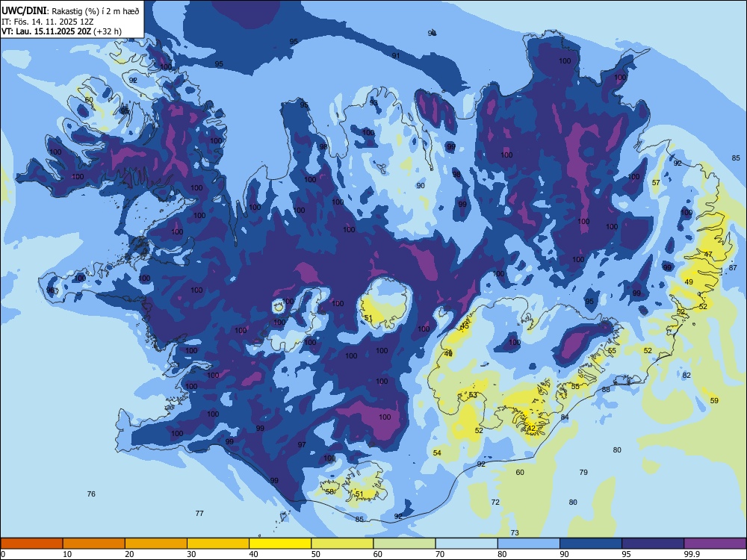Click the '40' legend tick label
Screen dimensions: 747x560
pyautogui.click(x=253, y=554)
